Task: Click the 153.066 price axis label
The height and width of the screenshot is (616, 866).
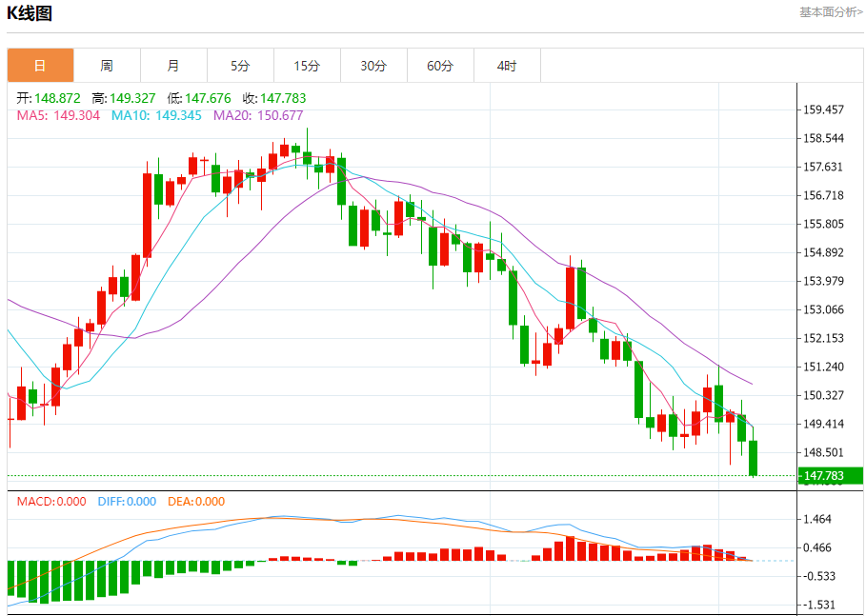Action: 823,309
